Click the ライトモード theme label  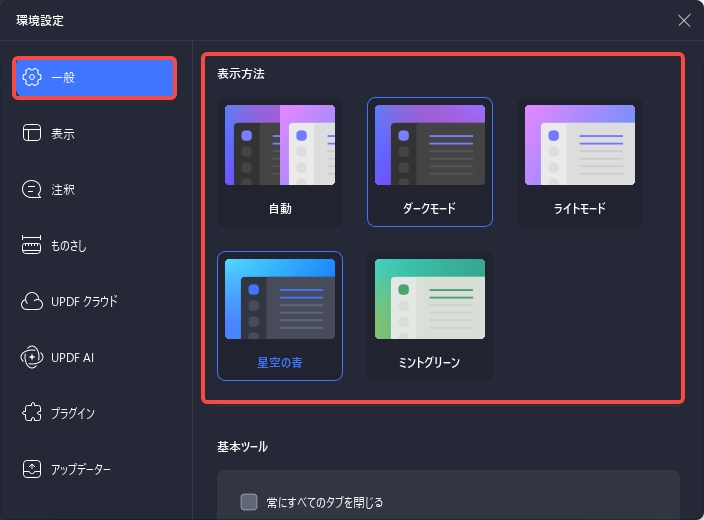(580, 208)
